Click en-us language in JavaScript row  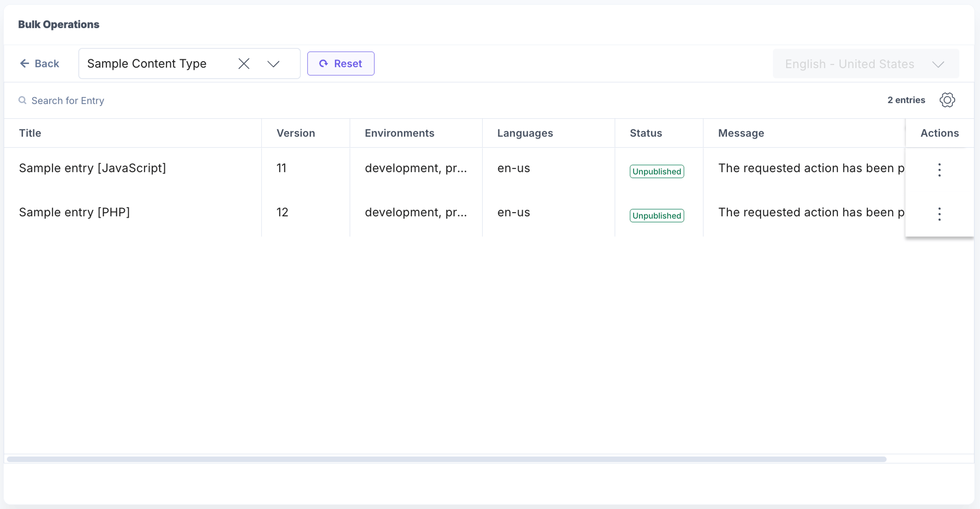pos(513,168)
